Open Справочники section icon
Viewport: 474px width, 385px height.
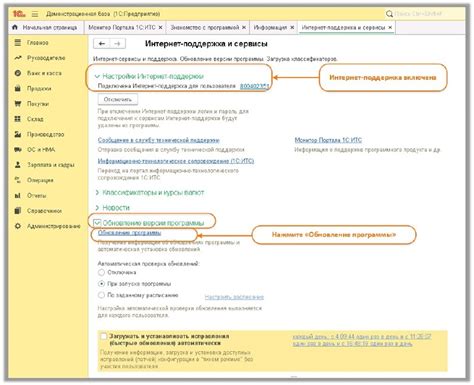coord(18,211)
